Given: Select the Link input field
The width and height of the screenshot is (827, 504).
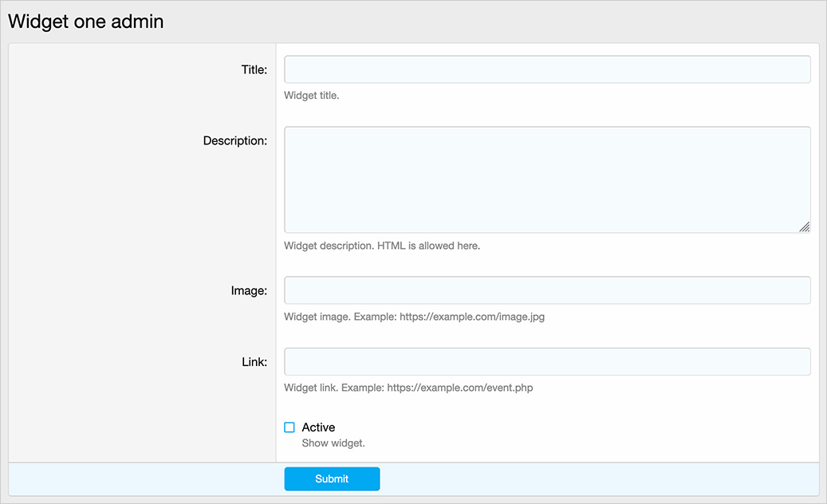Looking at the screenshot, I should point(547,361).
